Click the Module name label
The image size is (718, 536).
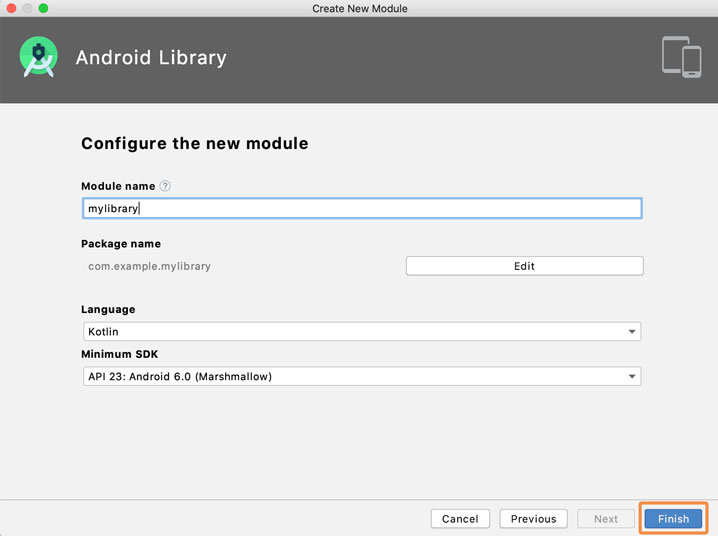(118, 186)
